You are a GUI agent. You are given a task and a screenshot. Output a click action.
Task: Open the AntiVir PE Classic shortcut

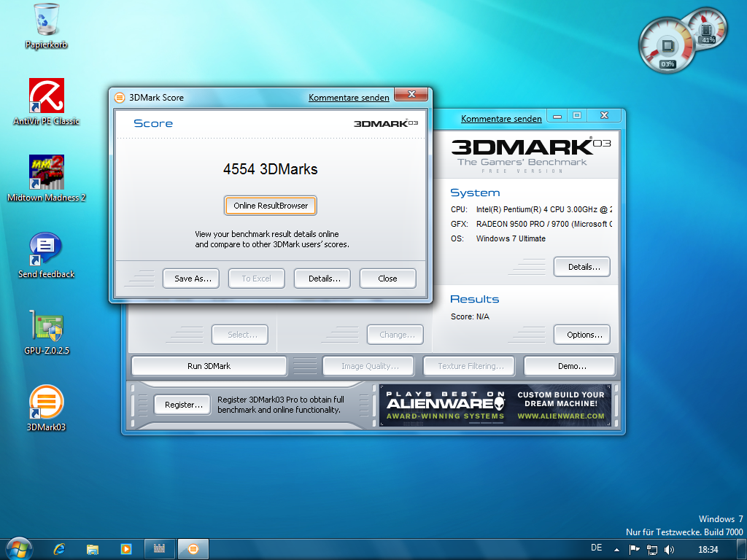pos(46,96)
